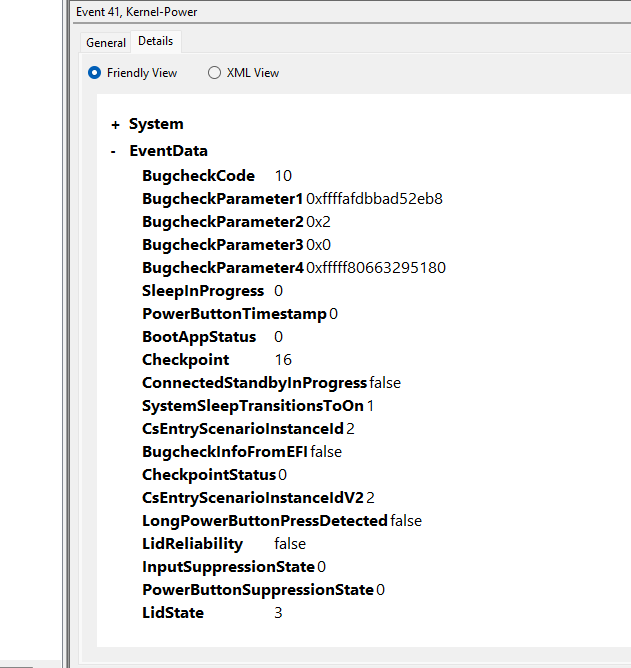
Task: Click the BugcheckInfoFromEFI entry
Action: tap(242, 452)
